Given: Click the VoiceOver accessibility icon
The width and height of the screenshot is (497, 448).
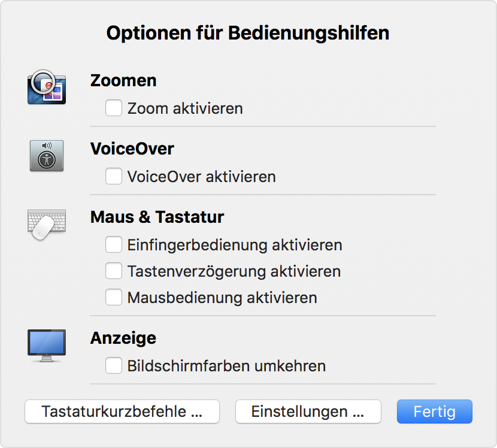Looking at the screenshot, I should (46, 156).
